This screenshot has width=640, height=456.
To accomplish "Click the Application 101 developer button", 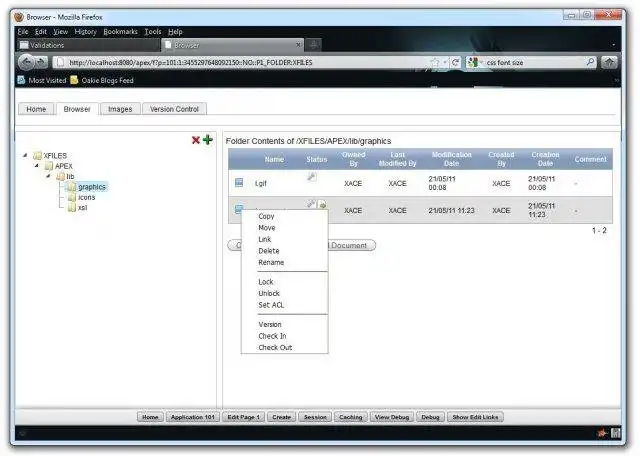I will tap(193, 417).
